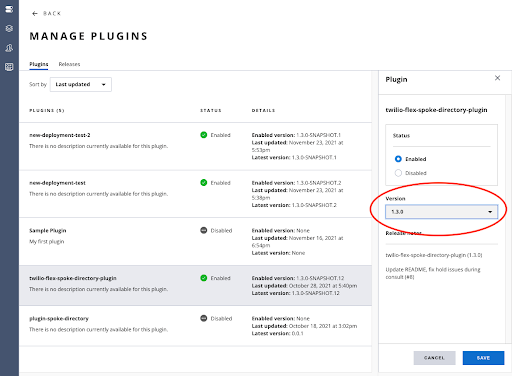This screenshot has height=376, width=512.
Task: Open the sidebar cube package icon
Action: [x=9, y=28]
